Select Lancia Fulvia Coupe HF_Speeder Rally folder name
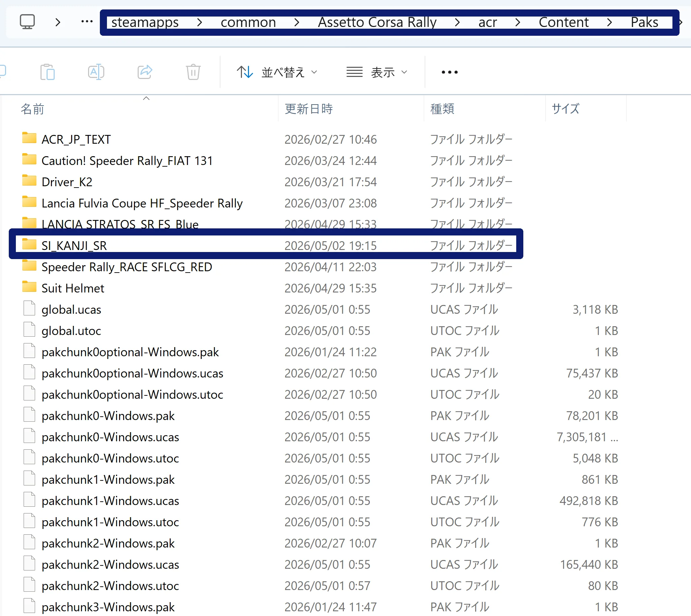 (x=142, y=203)
